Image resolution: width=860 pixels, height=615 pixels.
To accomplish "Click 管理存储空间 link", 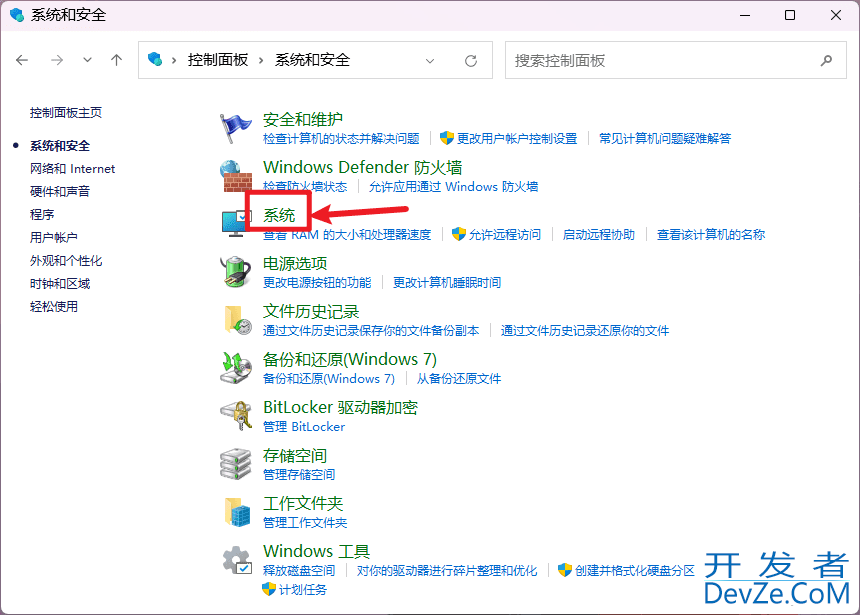I will 299,475.
